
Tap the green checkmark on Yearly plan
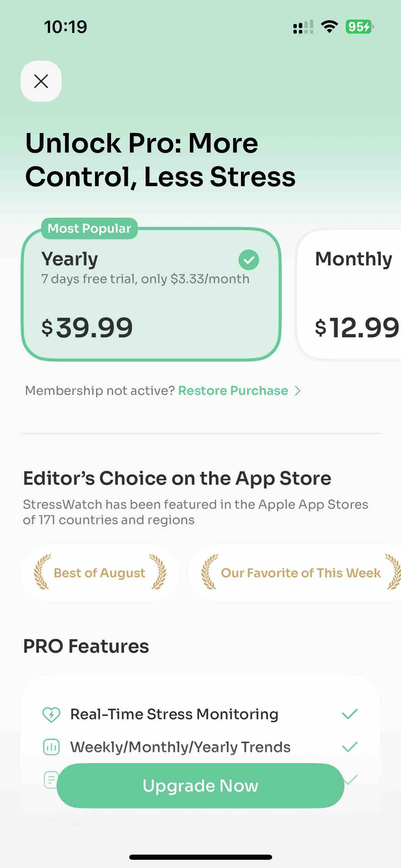(249, 260)
